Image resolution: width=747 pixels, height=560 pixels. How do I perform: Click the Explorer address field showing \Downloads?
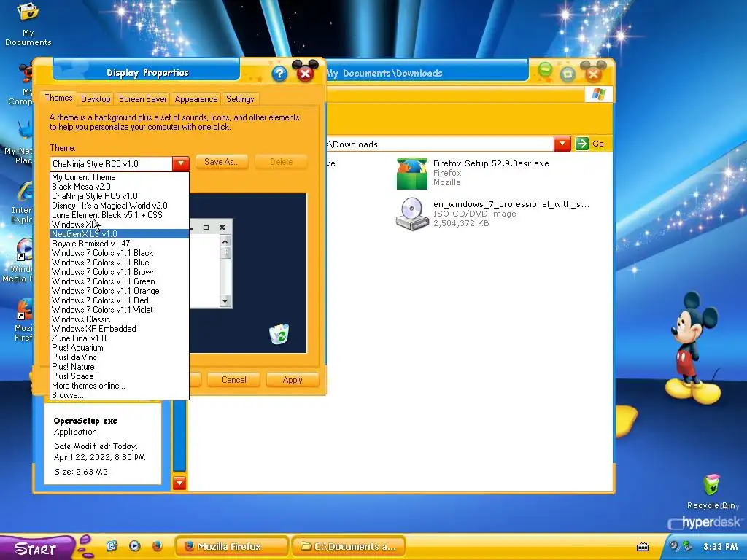coord(440,144)
